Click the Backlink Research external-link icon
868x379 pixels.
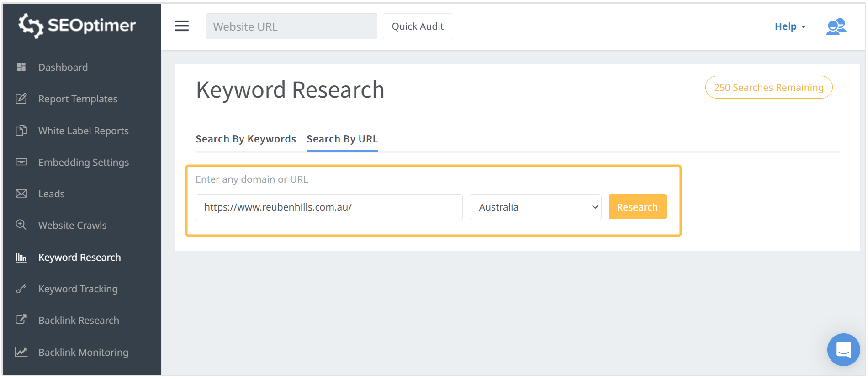21,320
